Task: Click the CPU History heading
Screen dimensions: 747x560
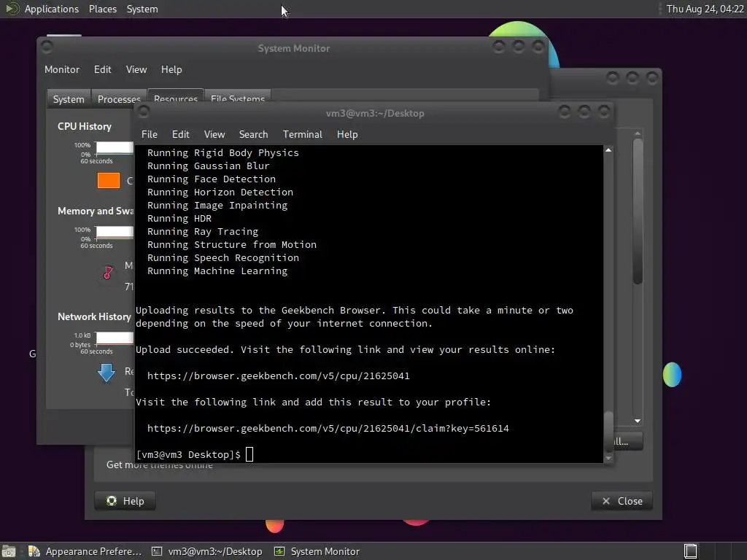Action: pos(85,126)
